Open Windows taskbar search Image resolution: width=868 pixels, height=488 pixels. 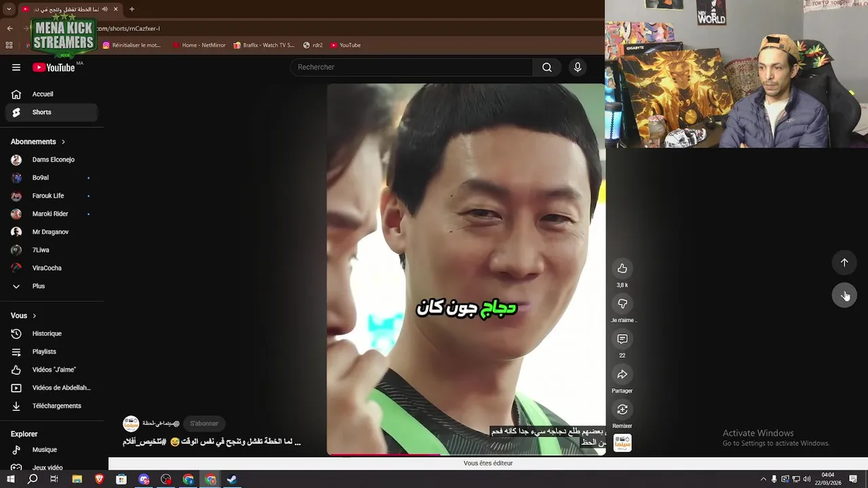point(33,479)
